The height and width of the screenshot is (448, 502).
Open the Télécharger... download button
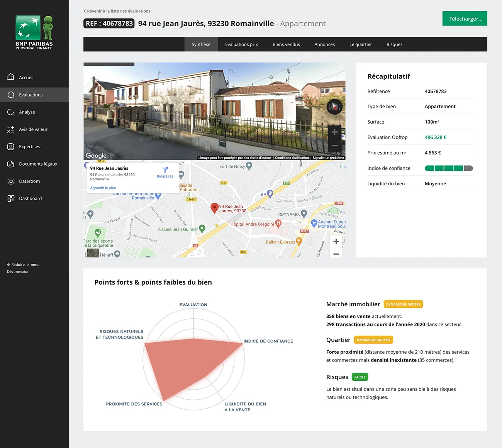tap(465, 19)
